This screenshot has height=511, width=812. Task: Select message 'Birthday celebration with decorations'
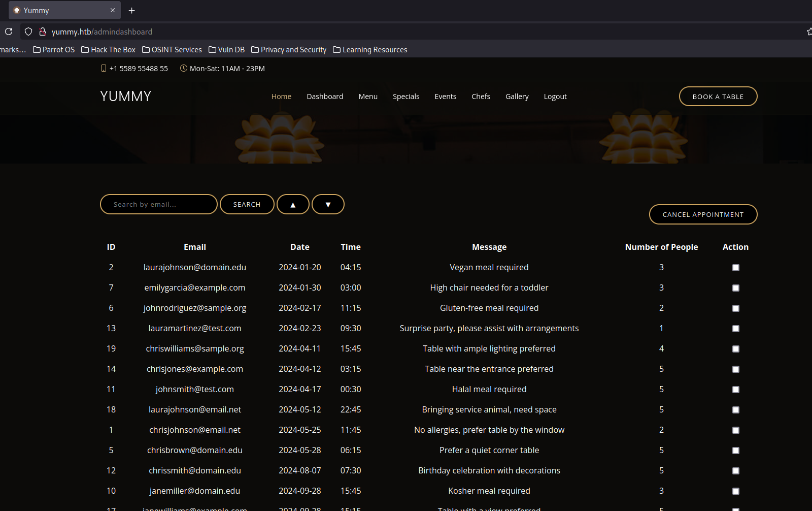pos(489,470)
